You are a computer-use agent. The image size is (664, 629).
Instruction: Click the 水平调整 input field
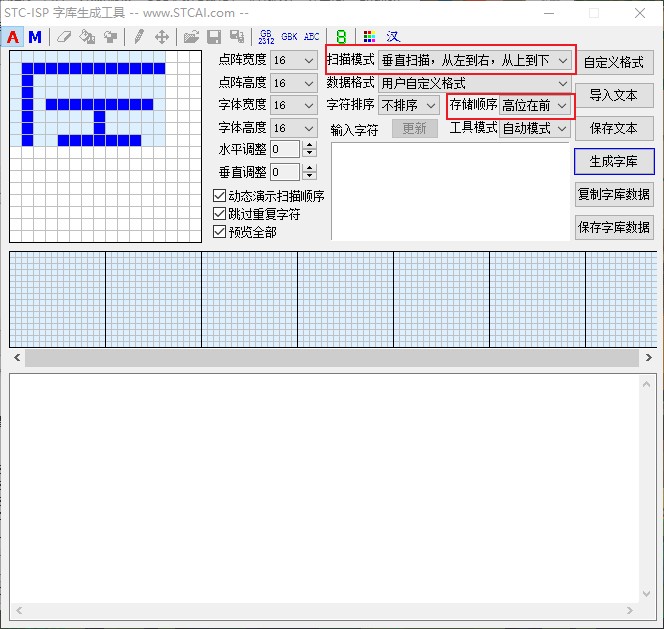click(286, 149)
